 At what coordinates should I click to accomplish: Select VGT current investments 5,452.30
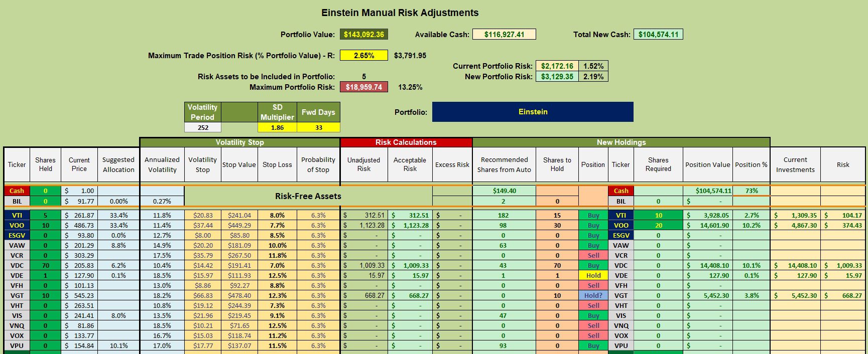tap(795, 295)
